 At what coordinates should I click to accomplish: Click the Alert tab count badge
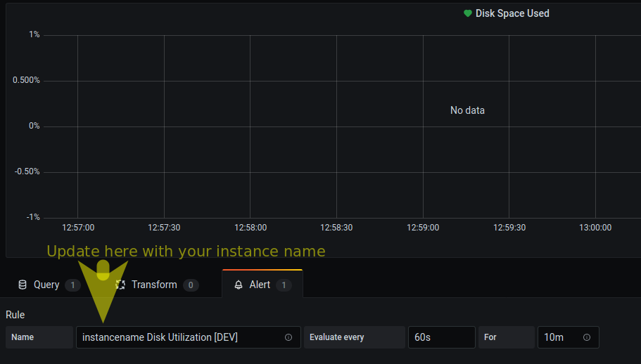coord(284,285)
